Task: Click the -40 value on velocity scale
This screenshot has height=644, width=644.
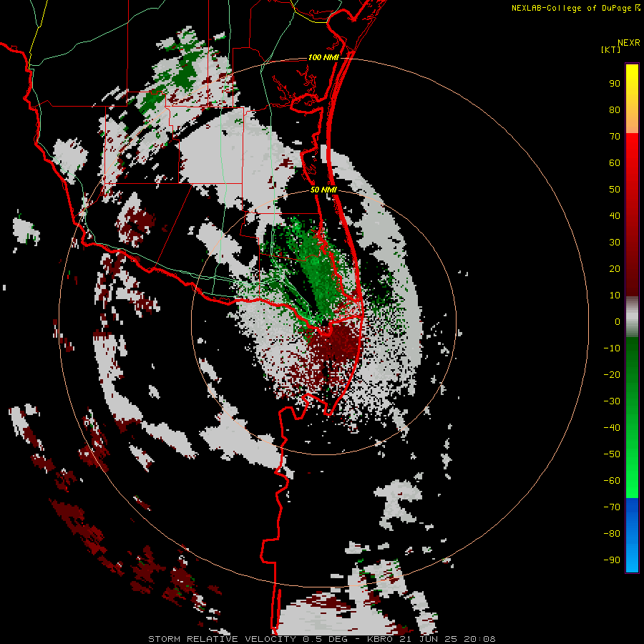Action: coord(612,428)
